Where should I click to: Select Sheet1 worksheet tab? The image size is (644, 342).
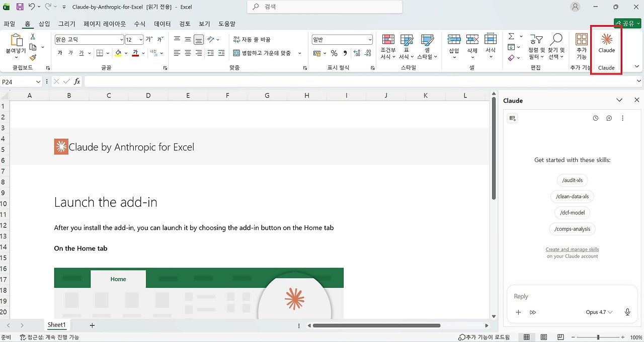point(57,325)
